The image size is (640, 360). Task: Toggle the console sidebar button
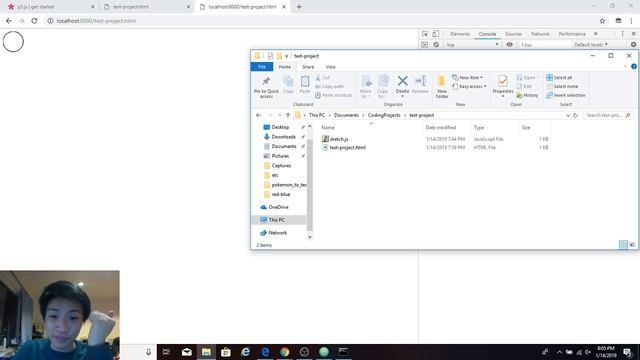click(424, 44)
